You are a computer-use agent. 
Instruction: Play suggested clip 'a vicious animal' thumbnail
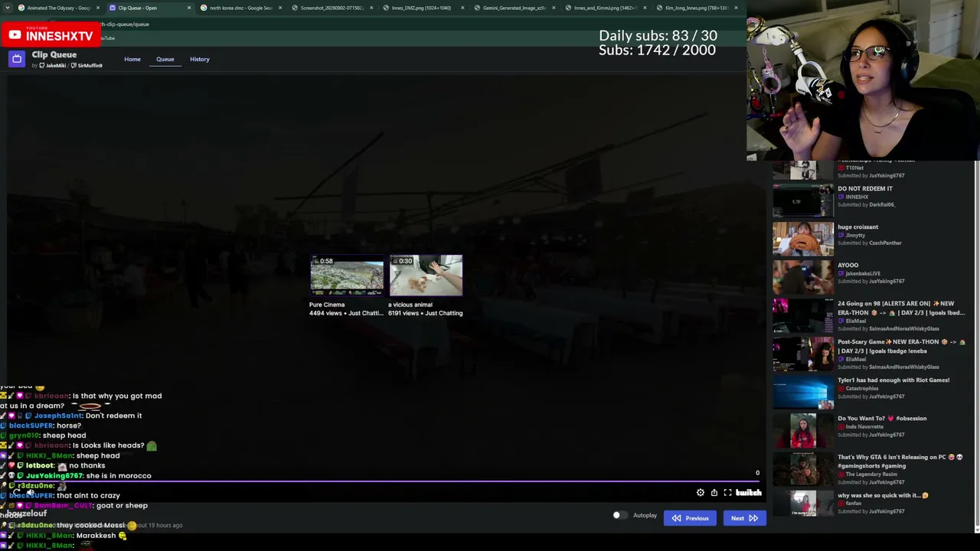(426, 275)
